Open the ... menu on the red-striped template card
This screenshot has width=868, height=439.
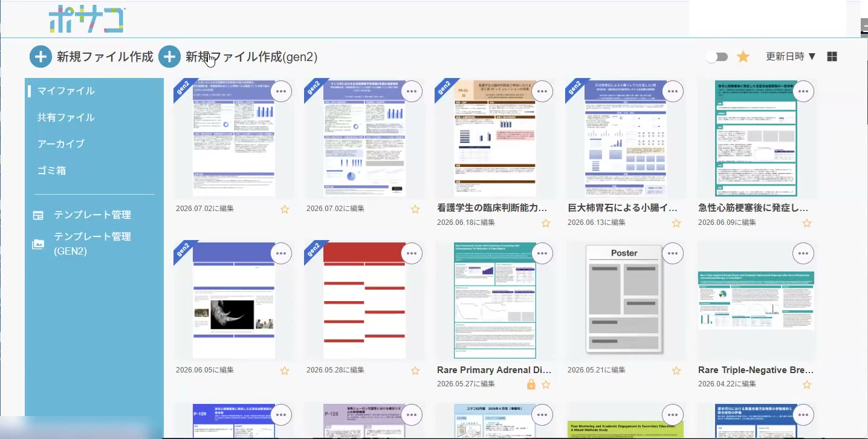click(412, 253)
